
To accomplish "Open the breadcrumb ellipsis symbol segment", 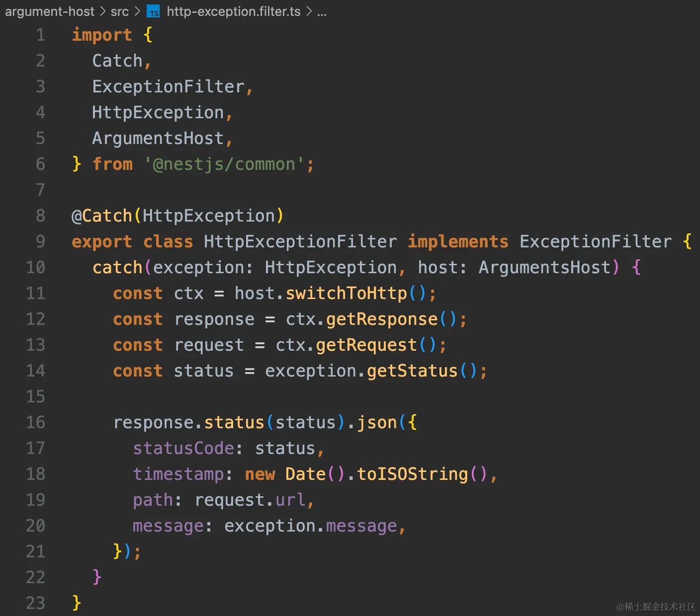I will pyautogui.click(x=322, y=12).
